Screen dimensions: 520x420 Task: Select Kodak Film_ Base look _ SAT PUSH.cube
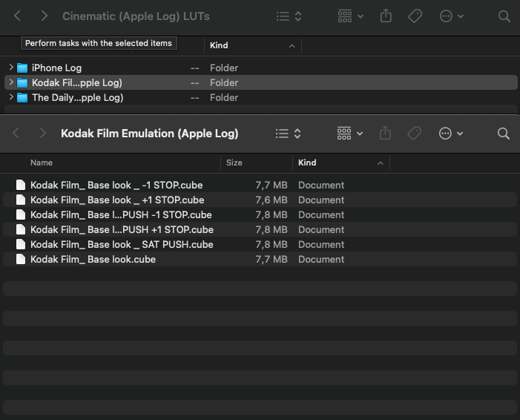click(121, 244)
